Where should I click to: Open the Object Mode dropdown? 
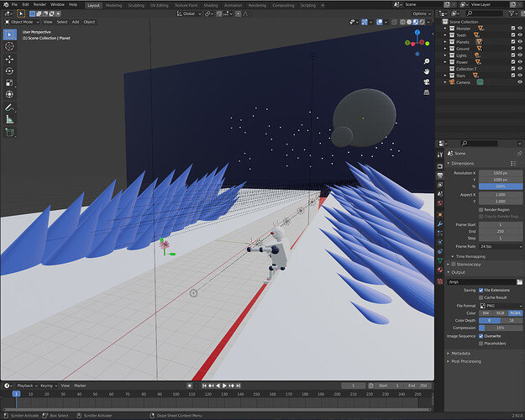click(22, 22)
